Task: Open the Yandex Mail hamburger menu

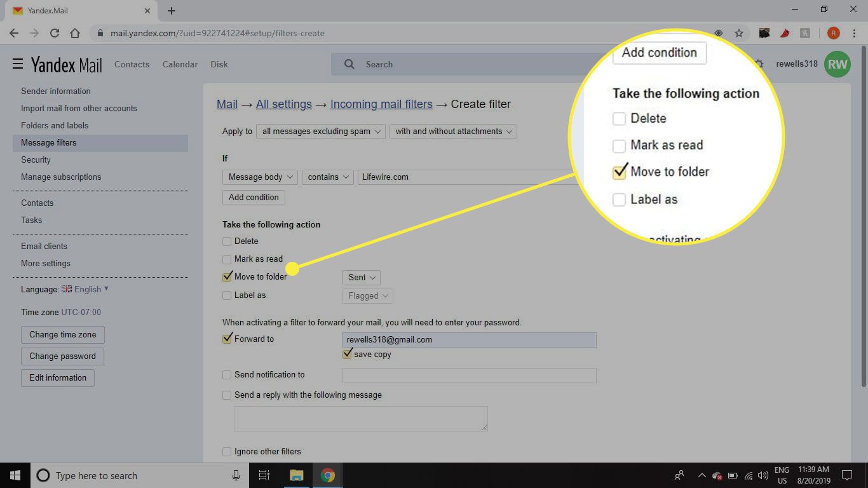Action: [x=18, y=64]
